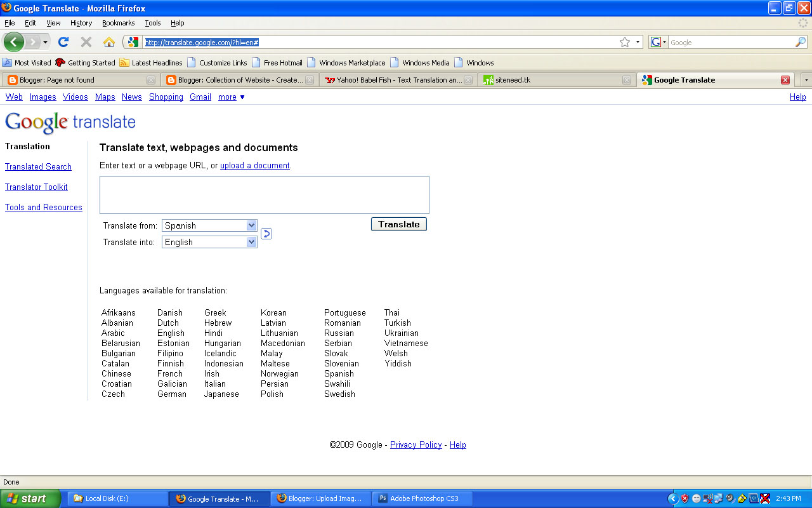Click the address bar URL field
Screen dimensions: 812x508
click(x=381, y=42)
